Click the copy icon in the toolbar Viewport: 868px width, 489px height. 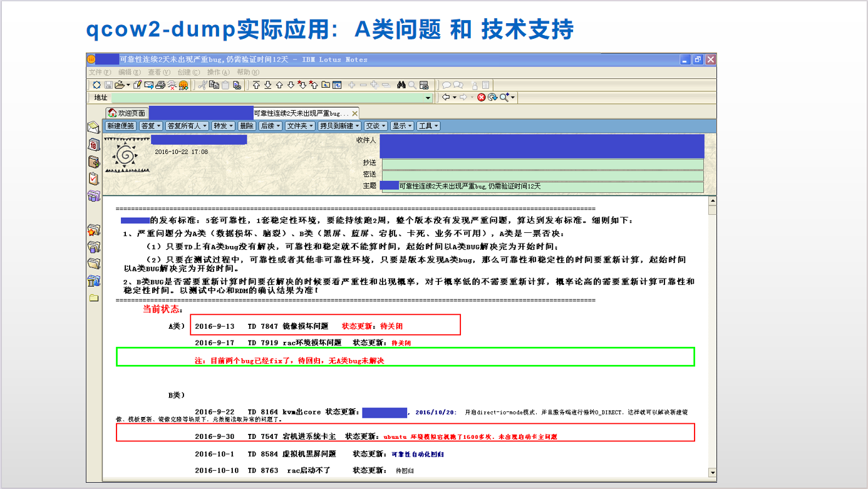(215, 85)
